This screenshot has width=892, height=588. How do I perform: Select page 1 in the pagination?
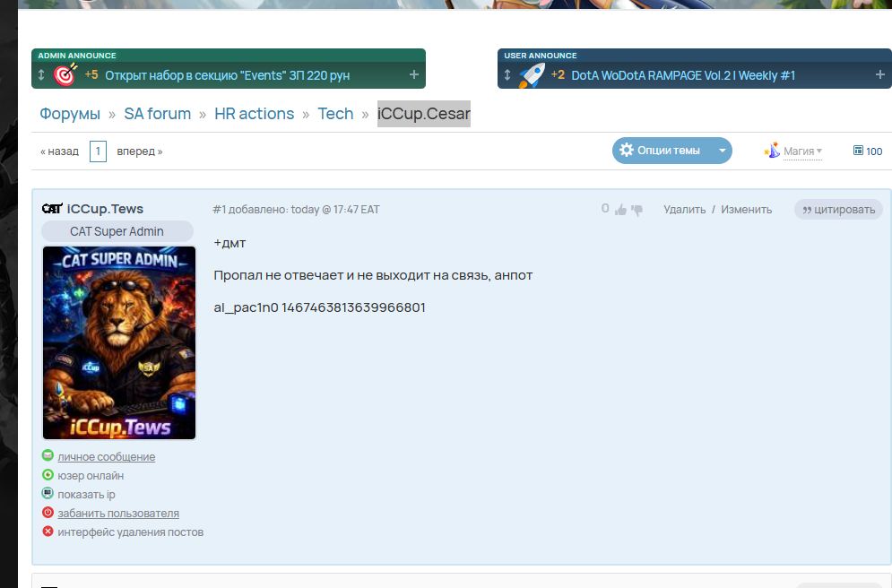(98, 151)
